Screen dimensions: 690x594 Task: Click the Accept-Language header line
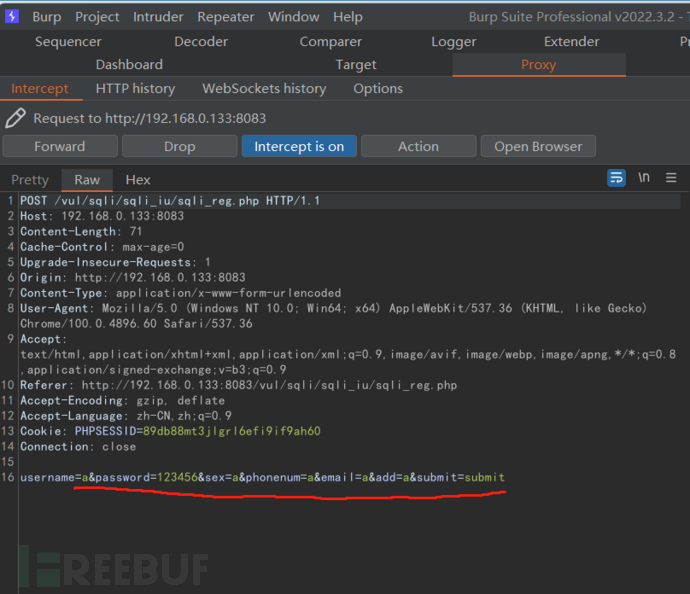(126, 416)
